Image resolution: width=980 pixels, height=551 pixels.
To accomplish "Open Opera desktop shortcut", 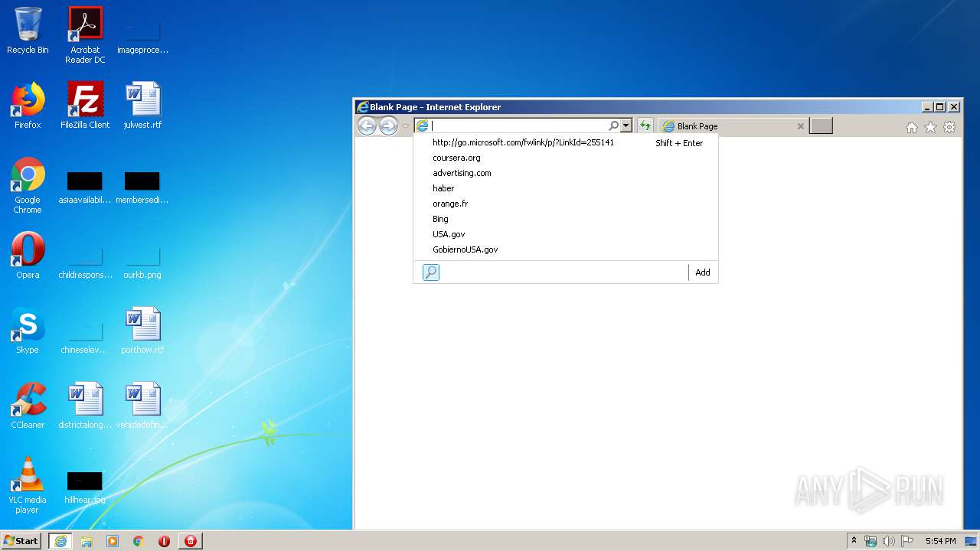I will pos(28,256).
